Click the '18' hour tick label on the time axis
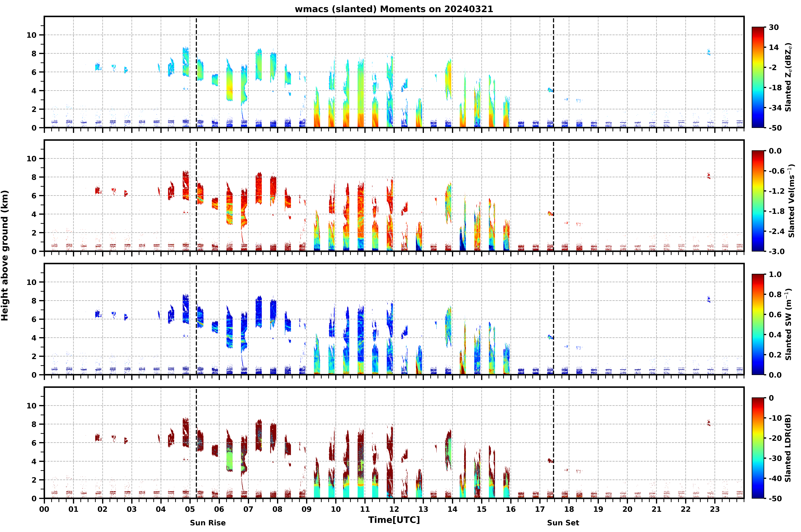Viewport: 801px width, 532px height. pyautogui.click(x=569, y=509)
